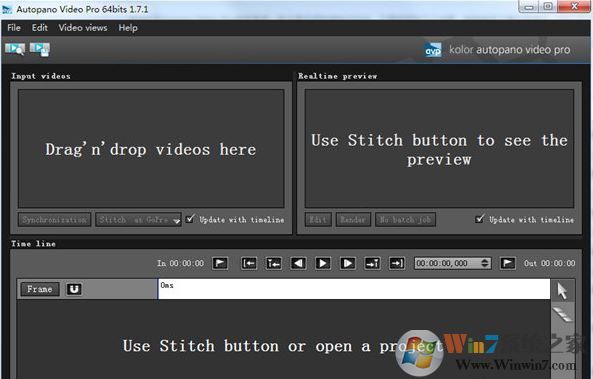Close the Autopano Video Pro window

coord(574,7)
